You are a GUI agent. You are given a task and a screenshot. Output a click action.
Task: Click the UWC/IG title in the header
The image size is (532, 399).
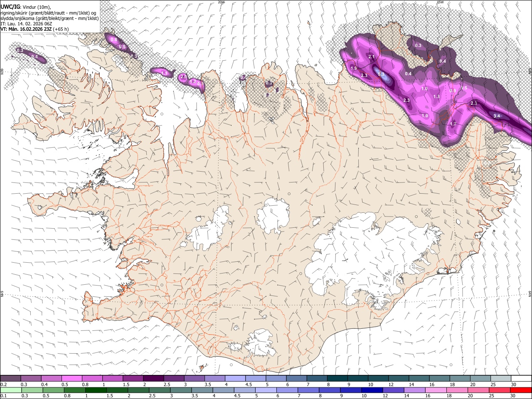[10, 7]
